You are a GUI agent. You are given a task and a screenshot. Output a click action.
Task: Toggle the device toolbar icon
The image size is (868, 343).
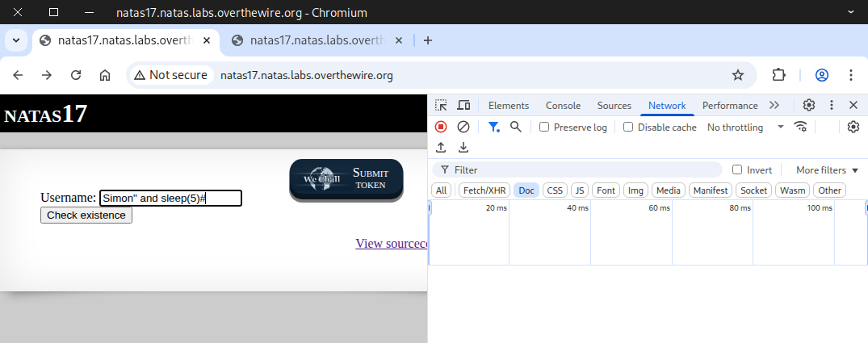click(x=463, y=105)
